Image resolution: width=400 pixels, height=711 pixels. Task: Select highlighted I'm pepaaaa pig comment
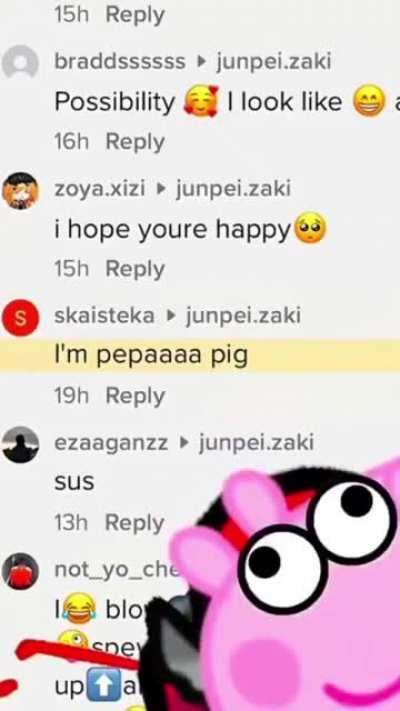(x=200, y=356)
